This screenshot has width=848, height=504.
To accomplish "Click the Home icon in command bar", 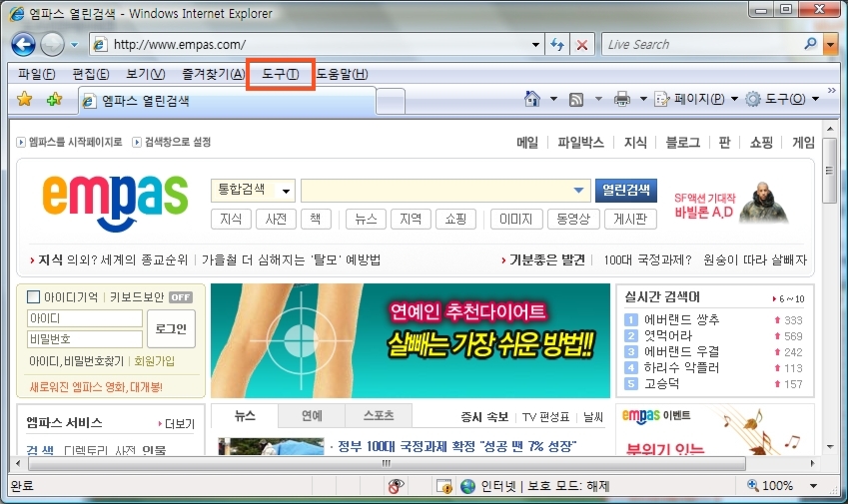I will pos(532,99).
